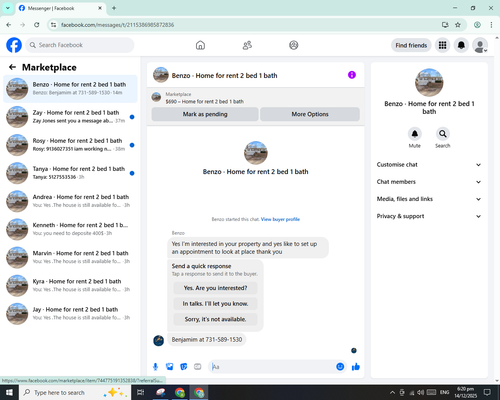Click message 'Benjamim at 731-589-1530'
Viewport: 500px width, 400px height.
(x=207, y=339)
